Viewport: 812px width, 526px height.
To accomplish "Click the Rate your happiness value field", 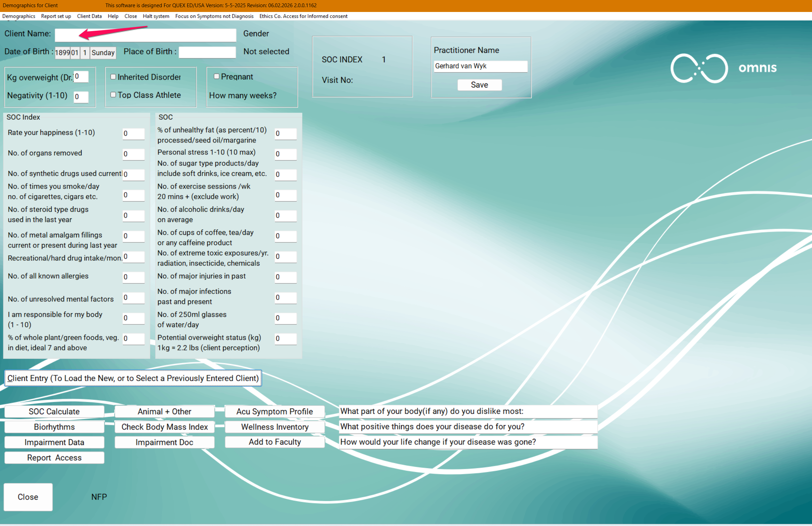I will (133, 134).
